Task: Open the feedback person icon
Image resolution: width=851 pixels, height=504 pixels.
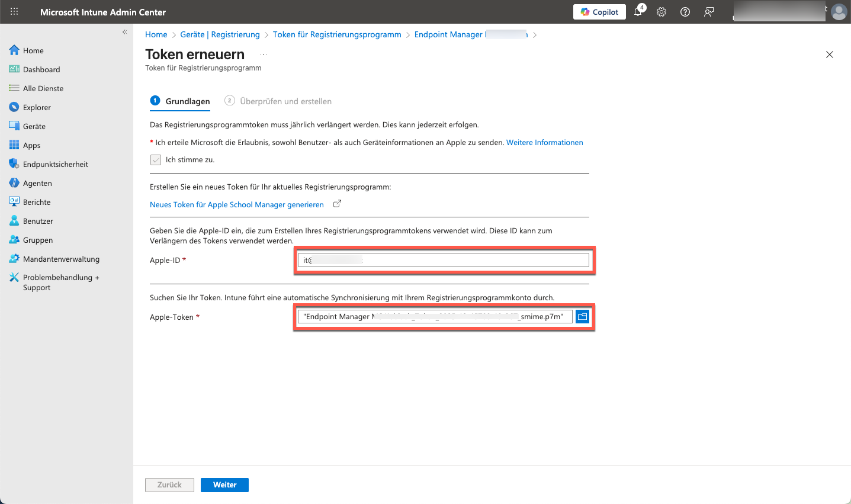Action: [709, 12]
